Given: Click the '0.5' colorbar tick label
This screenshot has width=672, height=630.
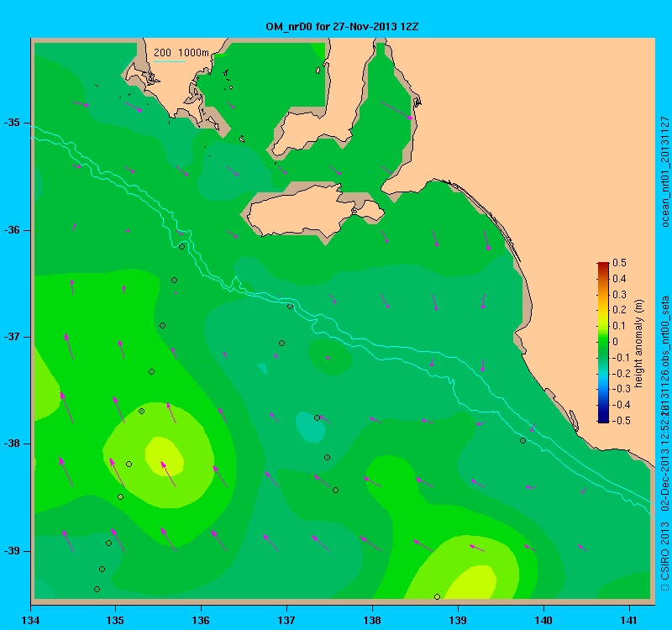Looking at the screenshot, I should [619, 263].
